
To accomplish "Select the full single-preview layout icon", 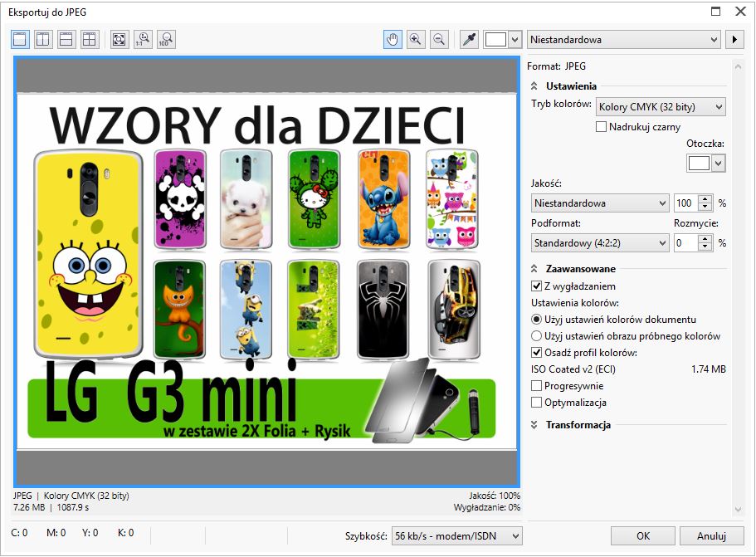I will pyautogui.click(x=20, y=39).
